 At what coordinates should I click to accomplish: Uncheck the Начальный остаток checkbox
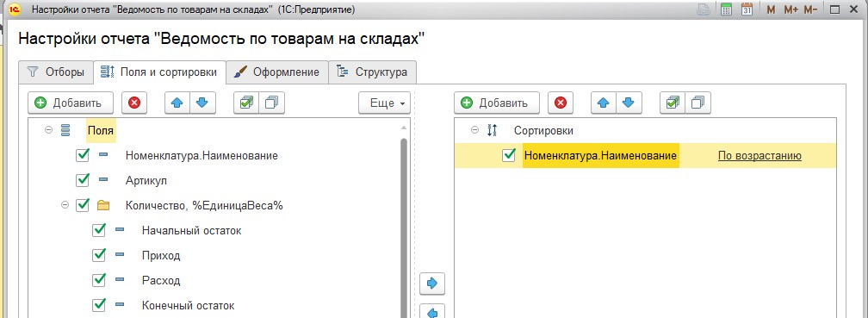point(99,230)
